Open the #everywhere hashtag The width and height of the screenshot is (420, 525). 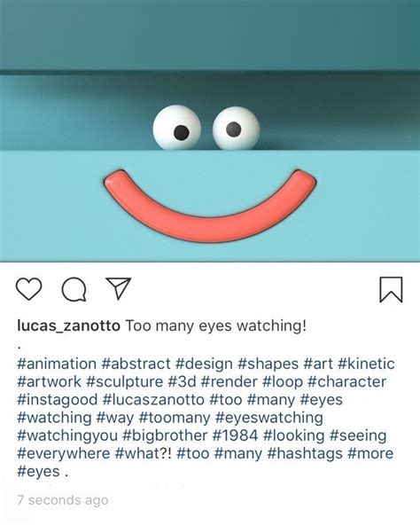pyautogui.click(x=64, y=454)
